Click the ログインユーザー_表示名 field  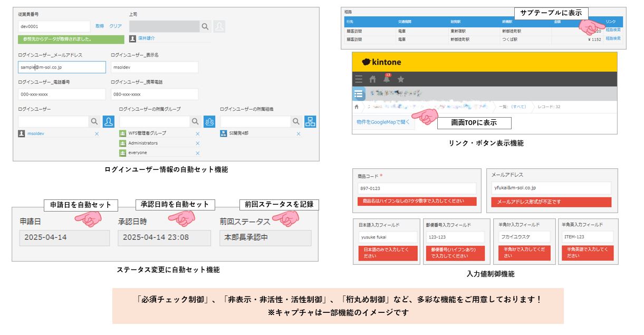point(155,67)
